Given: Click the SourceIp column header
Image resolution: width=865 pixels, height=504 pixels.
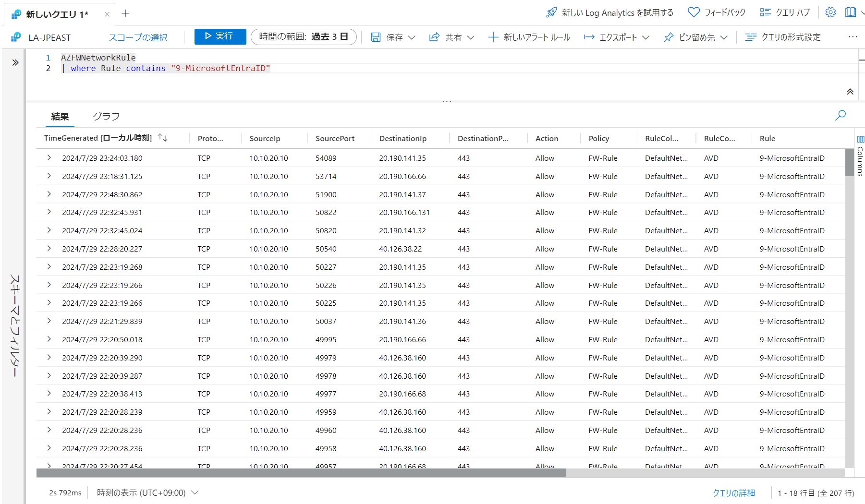Looking at the screenshot, I should click(265, 138).
